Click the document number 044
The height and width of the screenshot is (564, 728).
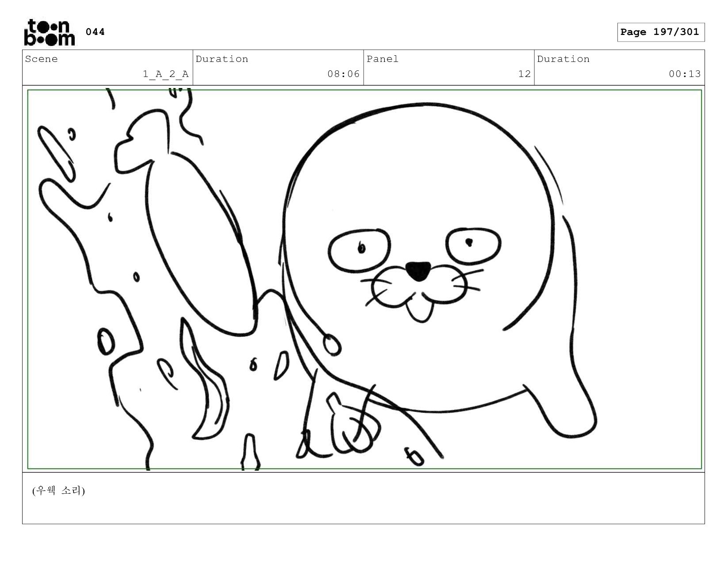[x=95, y=32]
